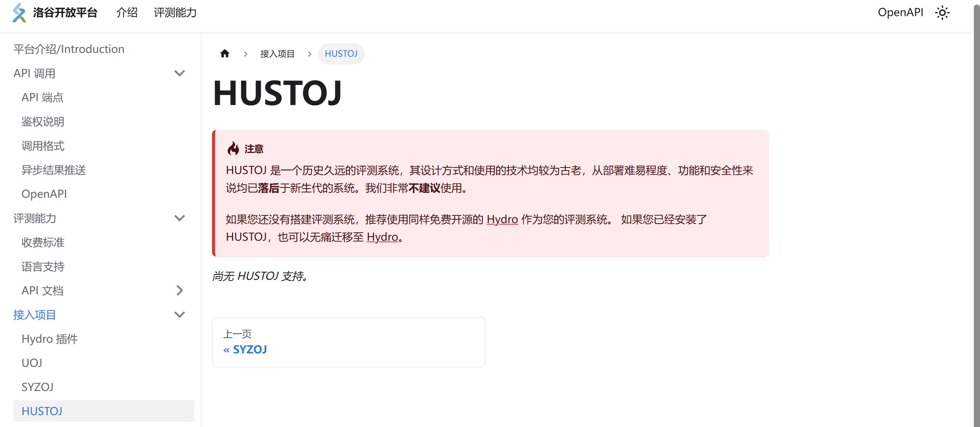Expand the API 文档 submenu chevron
The image size is (980, 427).
click(x=179, y=291)
